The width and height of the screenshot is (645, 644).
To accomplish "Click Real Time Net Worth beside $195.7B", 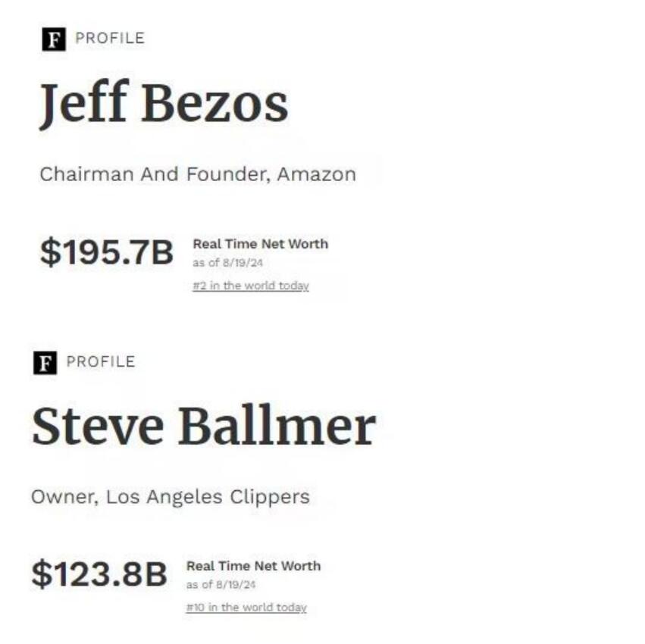I will (x=261, y=244).
